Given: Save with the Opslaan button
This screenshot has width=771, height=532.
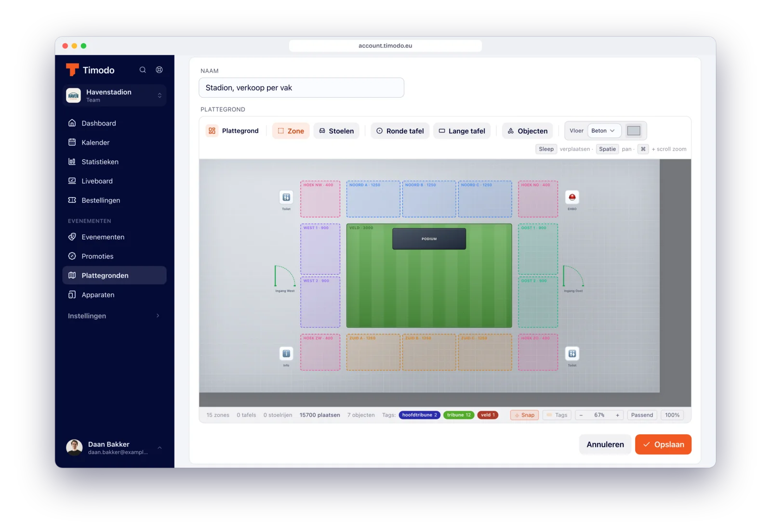Looking at the screenshot, I should 663,444.
